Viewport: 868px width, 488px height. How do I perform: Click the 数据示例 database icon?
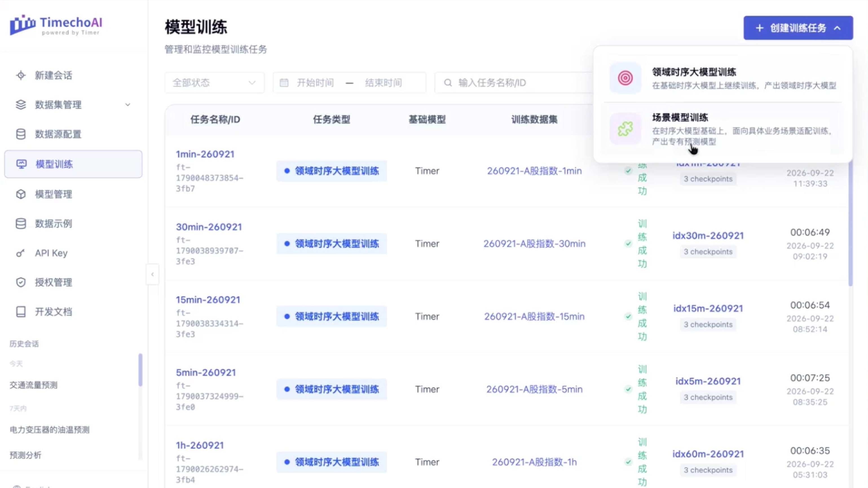(x=21, y=223)
